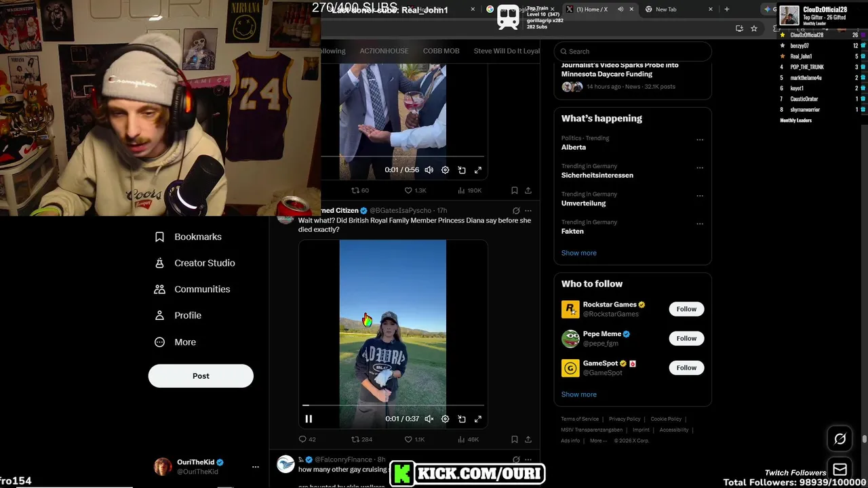The image size is (868, 488).
Task: View analytics showing 190K views
Action: [470, 190]
